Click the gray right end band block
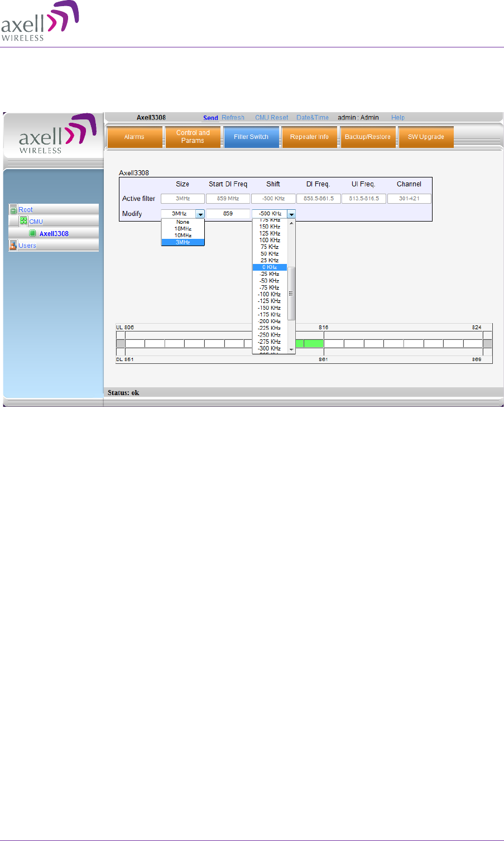Screen dimensions: 504x841 (x=488, y=344)
